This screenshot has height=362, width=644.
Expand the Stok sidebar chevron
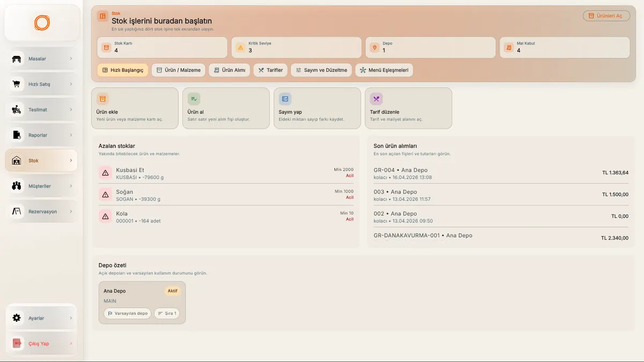coord(71,160)
